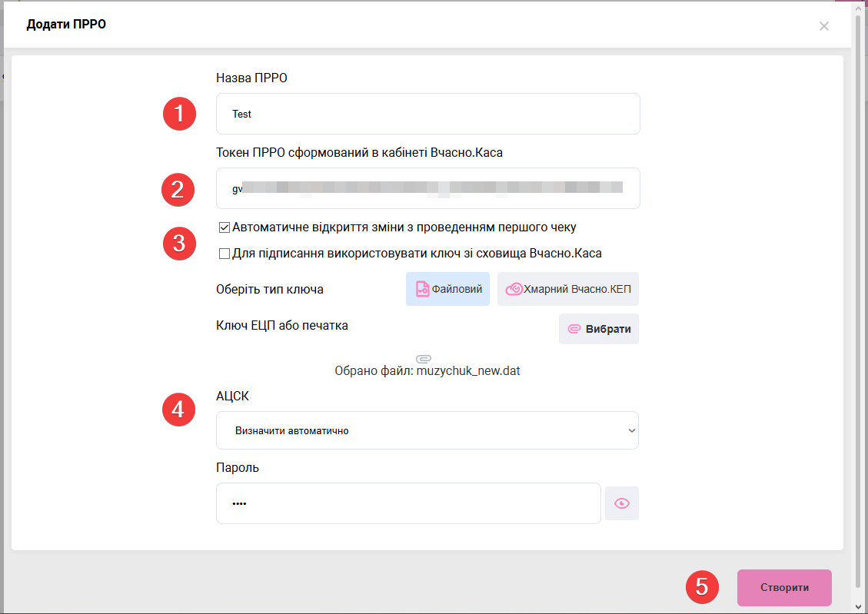Disable automatic shift opening checkbox
Image resolution: width=868 pixels, height=614 pixels.
224,227
